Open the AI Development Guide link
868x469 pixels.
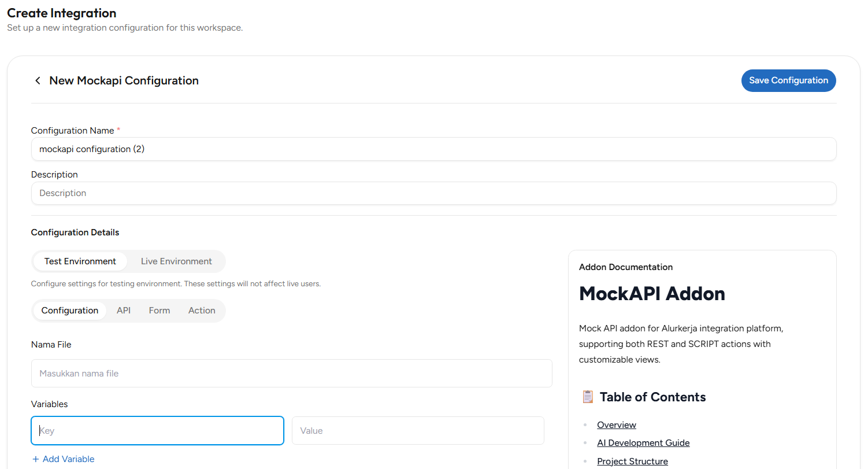643,443
